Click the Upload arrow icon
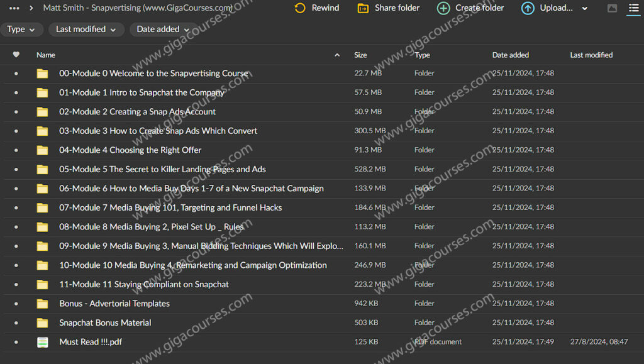This screenshot has width=644, height=364. 528,8
